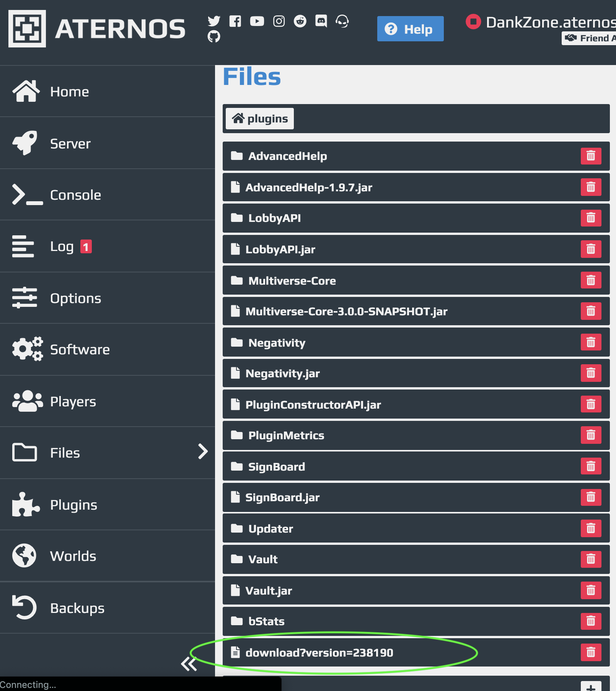Open the Aternos Reddit community

[x=300, y=21]
